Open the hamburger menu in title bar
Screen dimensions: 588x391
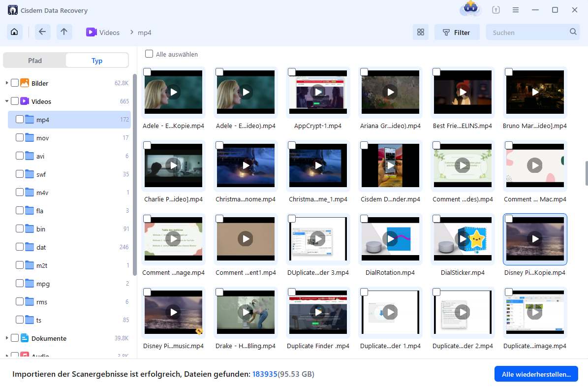click(515, 10)
